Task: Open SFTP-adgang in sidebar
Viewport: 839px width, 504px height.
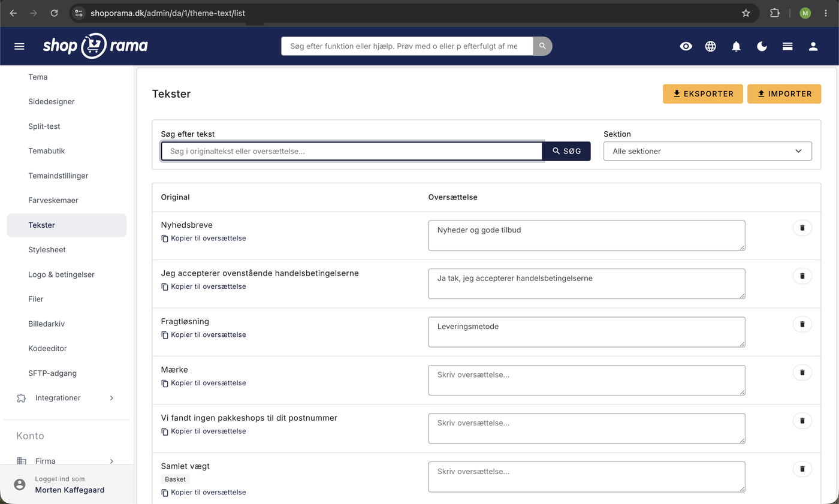Action: pos(52,373)
